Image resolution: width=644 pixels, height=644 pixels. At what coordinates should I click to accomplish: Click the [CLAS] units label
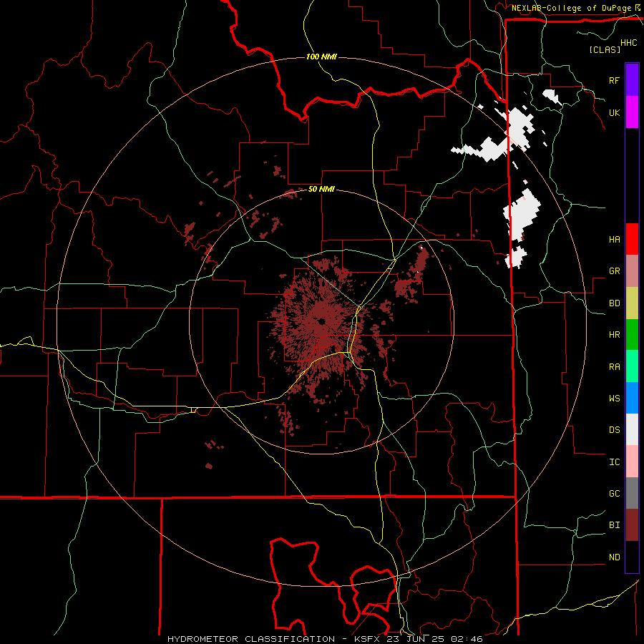click(x=605, y=49)
